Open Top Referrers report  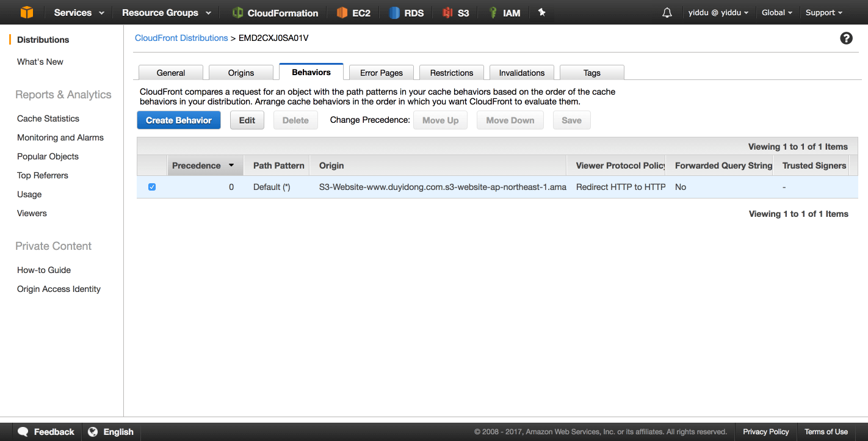click(x=43, y=175)
